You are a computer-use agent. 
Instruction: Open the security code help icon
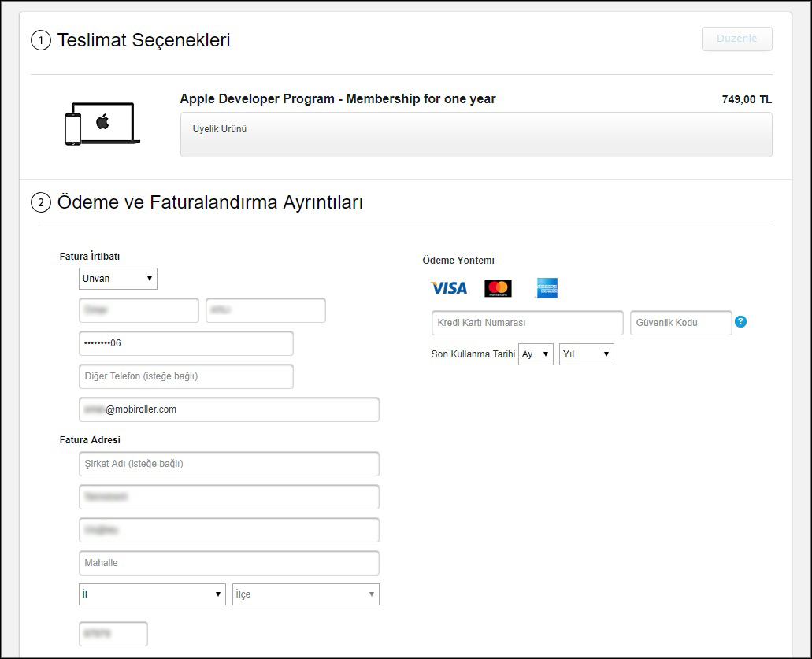(740, 322)
